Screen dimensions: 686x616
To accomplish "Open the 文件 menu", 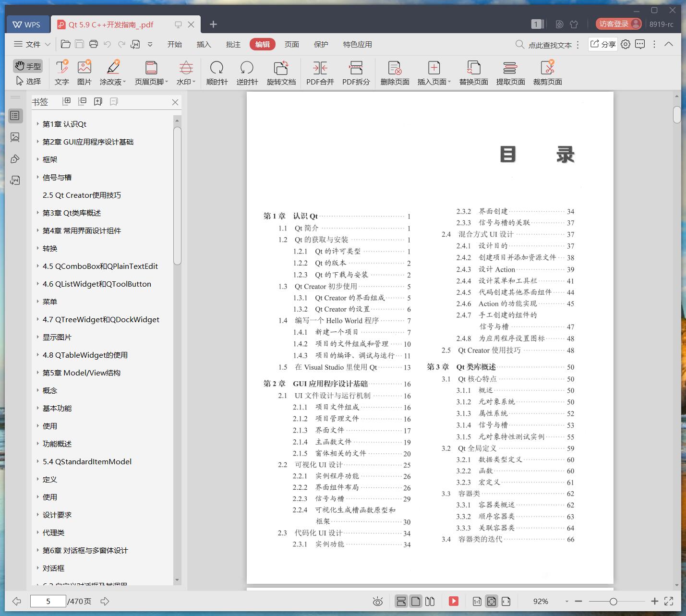I will [x=32, y=44].
